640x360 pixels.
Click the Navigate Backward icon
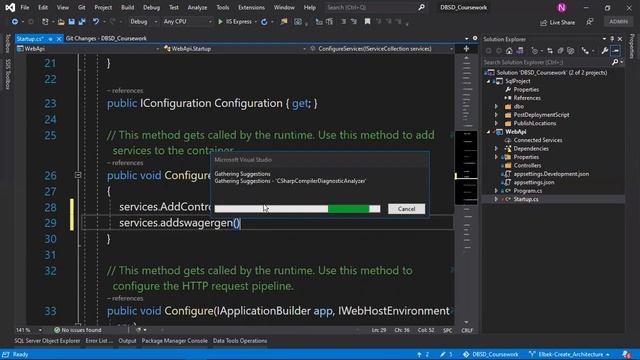point(15,22)
